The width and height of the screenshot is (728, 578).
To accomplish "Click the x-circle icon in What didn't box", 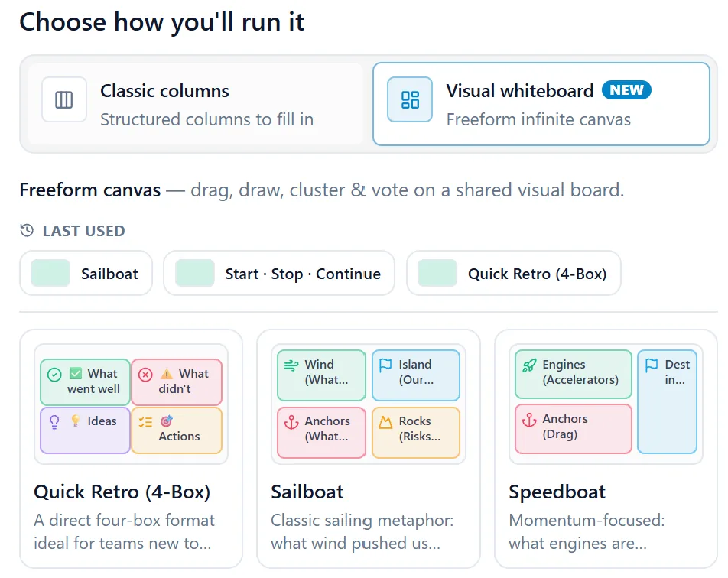I will [145, 375].
